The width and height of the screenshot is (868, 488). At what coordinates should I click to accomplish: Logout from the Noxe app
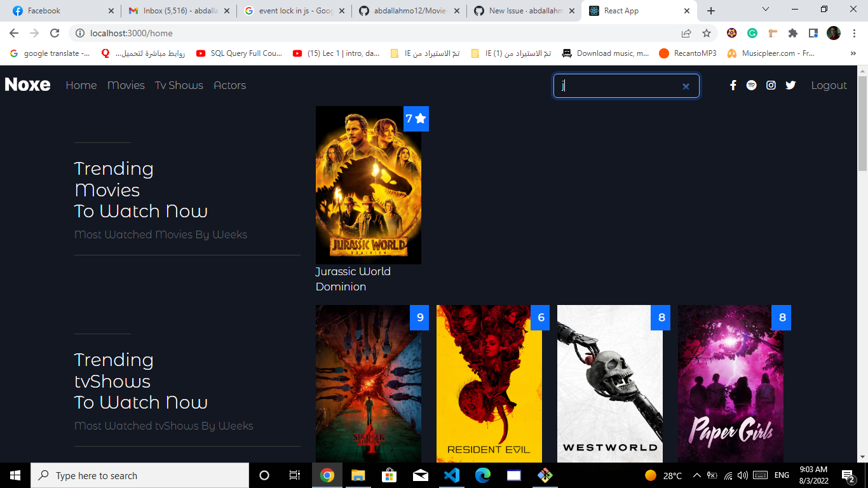click(x=829, y=85)
